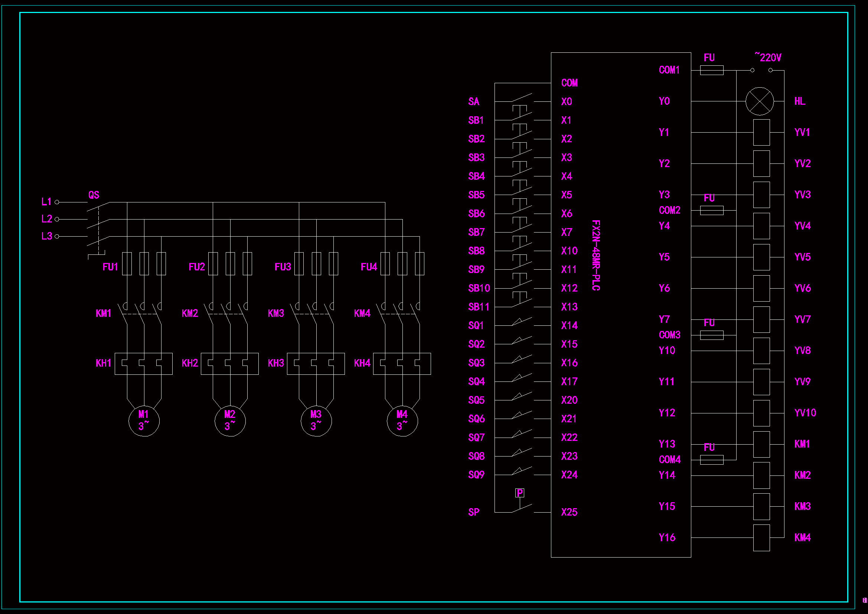Select the YV1 solenoid coil rectangle
This screenshot has width=868, height=614.
click(761, 132)
